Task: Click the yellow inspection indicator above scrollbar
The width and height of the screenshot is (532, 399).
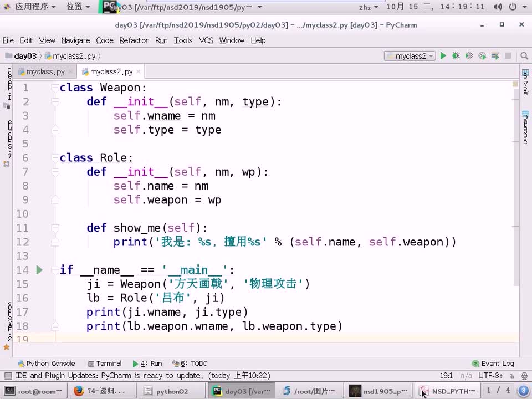Action: pyautogui.click(x=515, y=84)
